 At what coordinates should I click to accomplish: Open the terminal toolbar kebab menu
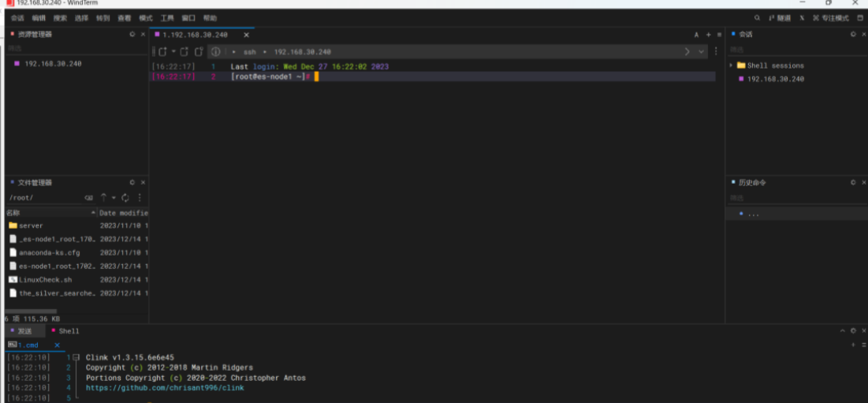(716, 51)
